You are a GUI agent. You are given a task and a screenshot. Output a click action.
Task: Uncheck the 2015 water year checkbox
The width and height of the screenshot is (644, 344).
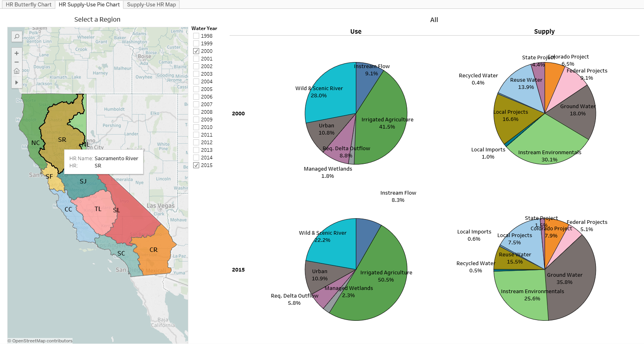(196, 165)
